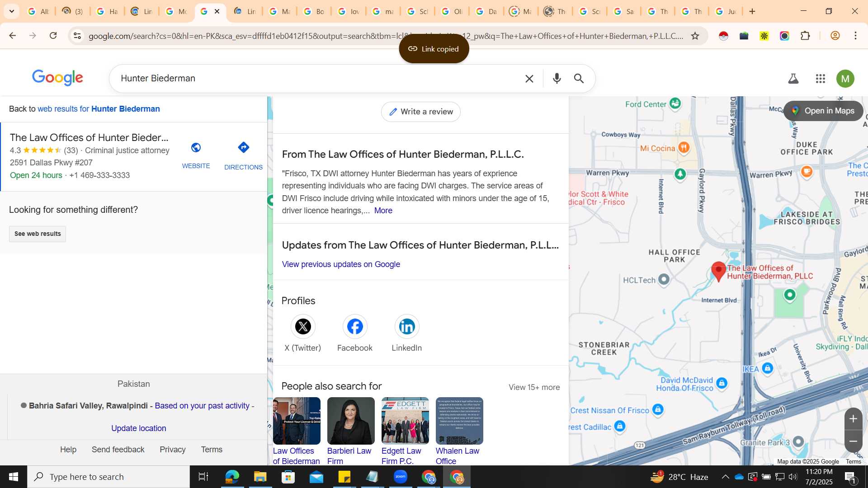This screenshot has height=488, width=868.
Task: Clear the search box with X icon
Action: point(529,79)
